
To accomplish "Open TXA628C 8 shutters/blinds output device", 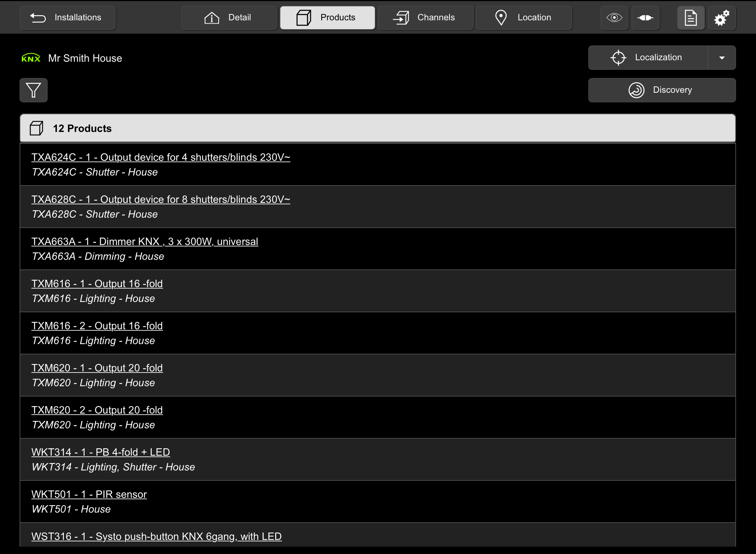I will [x=161, y=199].
